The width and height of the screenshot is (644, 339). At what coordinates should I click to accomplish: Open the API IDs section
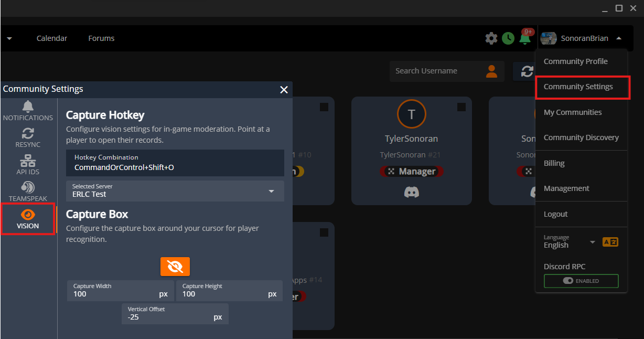[x=28, y=165]
